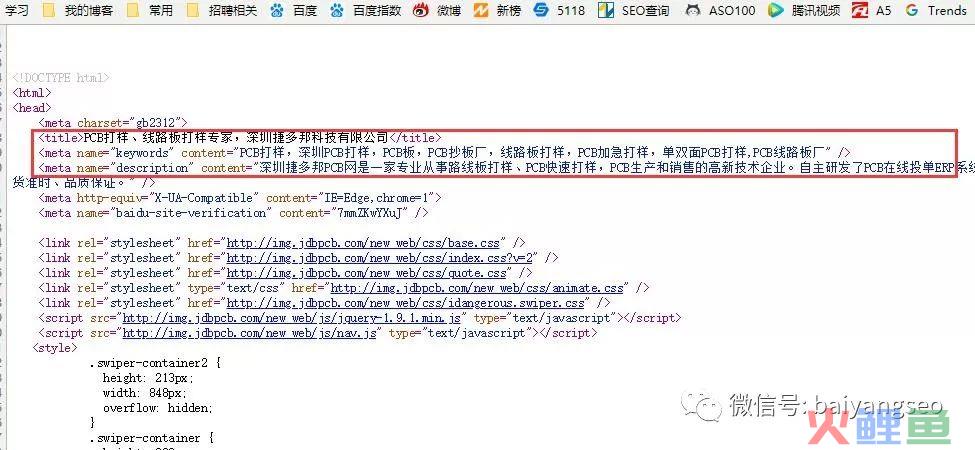
Task: Open the 招聘相关 bookmark folder
Action: pos(222,10)
